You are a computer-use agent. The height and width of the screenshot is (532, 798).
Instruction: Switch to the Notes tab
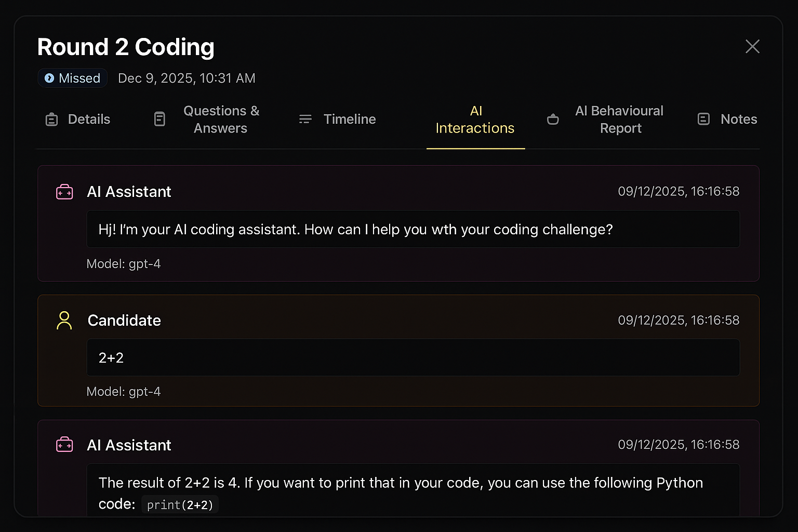[x=738, y=119]
